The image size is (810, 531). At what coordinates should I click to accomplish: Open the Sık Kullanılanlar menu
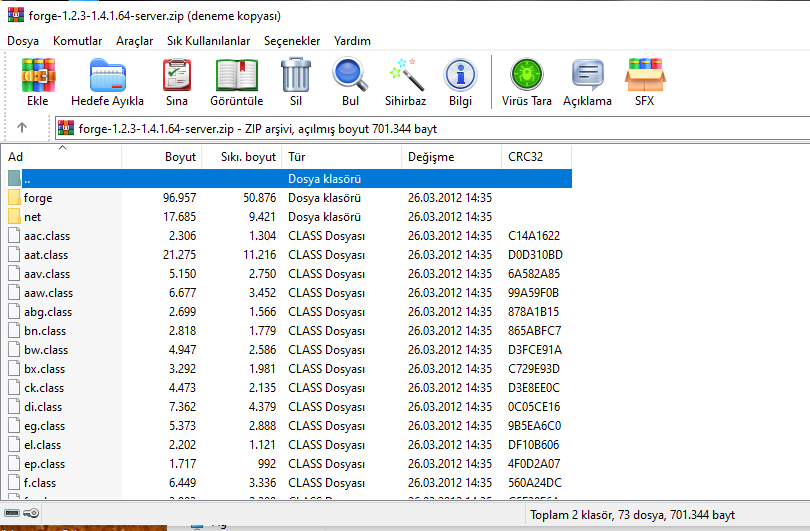click(x=208, y=41)
